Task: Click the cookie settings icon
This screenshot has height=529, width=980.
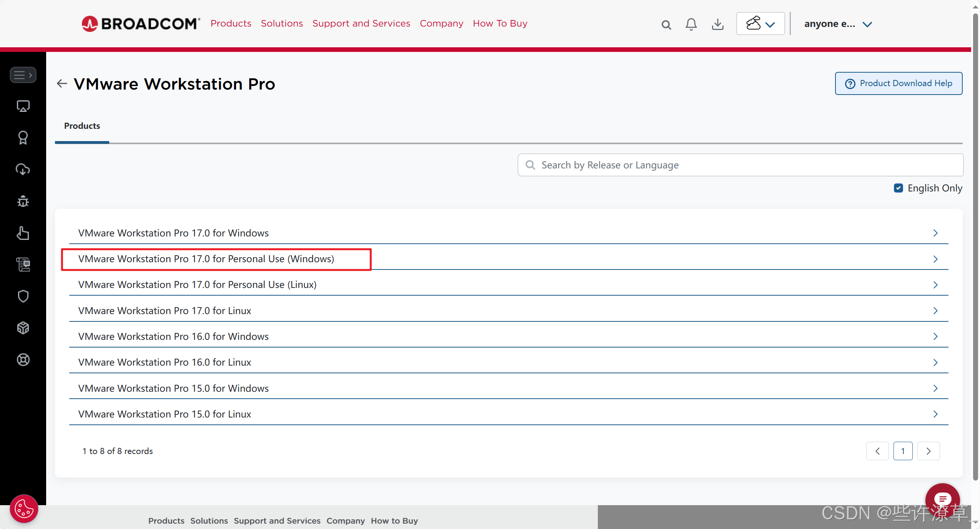Action: (x=24, y=509)
